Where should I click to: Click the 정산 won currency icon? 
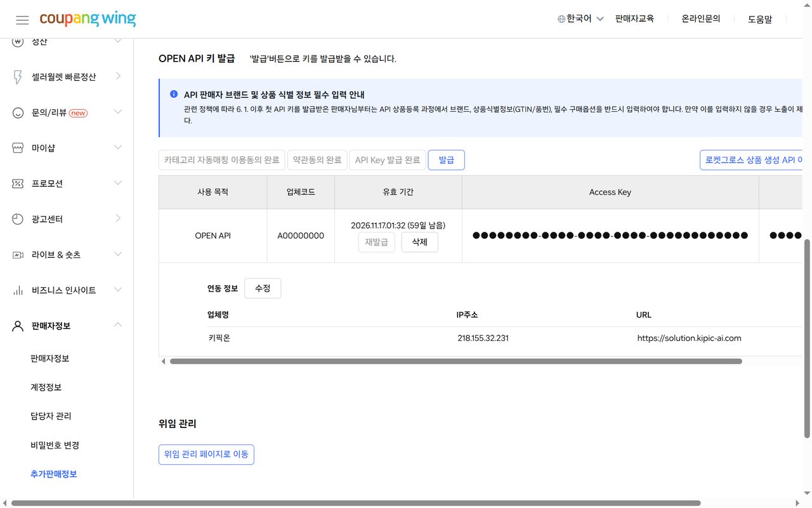click(18, 42)
